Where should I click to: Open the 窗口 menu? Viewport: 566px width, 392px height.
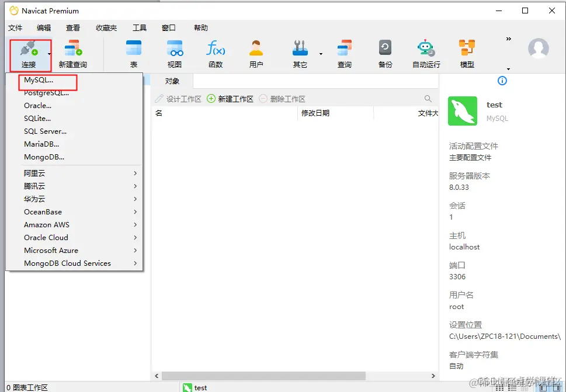point(169,28)
